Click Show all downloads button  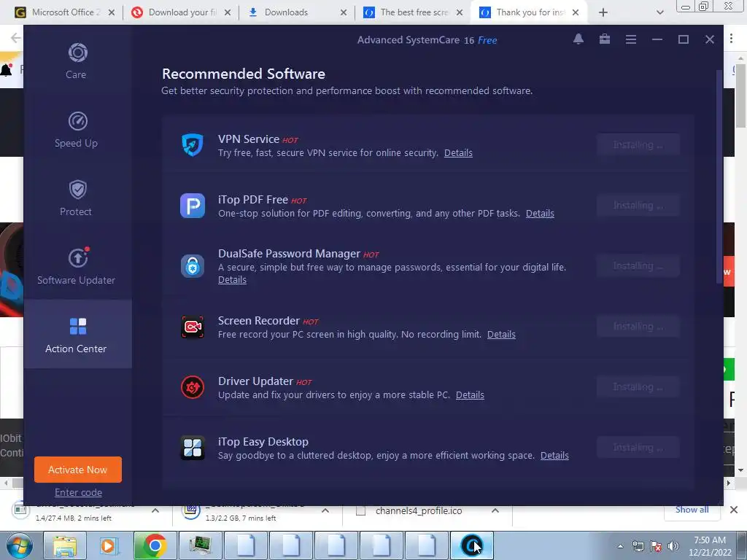click(692, 510)
